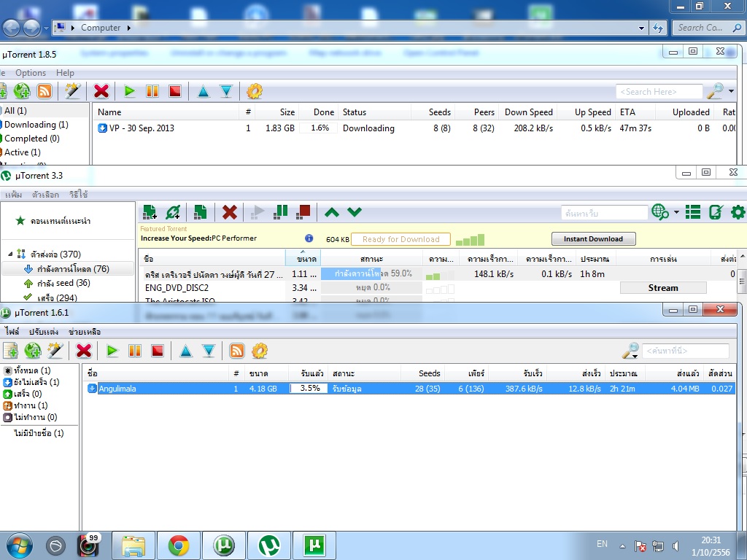Image resolution: width=747 pixels, height=560 pixels.
Task: Open Options menu in µTorrent 1.8.5
Action: pos(31,73)
